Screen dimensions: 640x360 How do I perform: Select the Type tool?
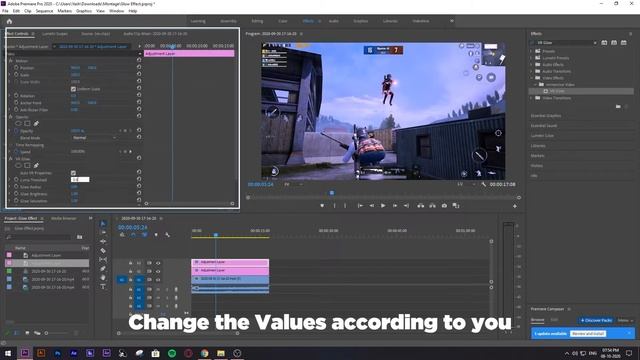point(103,287)
